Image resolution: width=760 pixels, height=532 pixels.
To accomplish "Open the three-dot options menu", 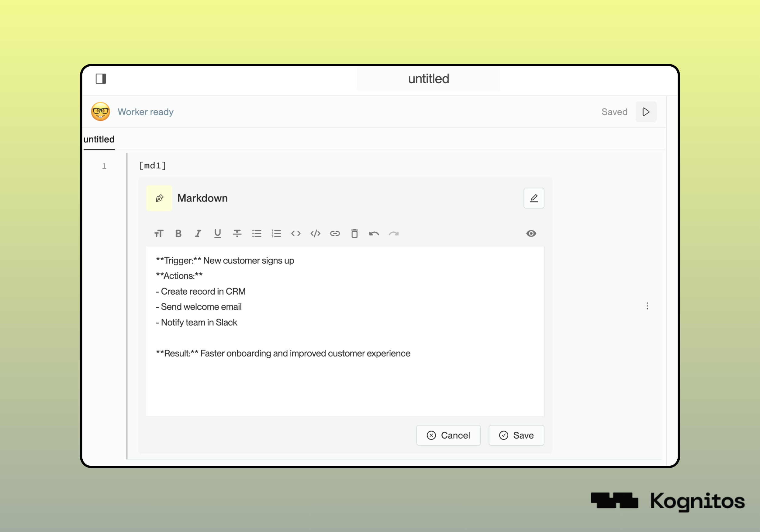I will [647, 306].
